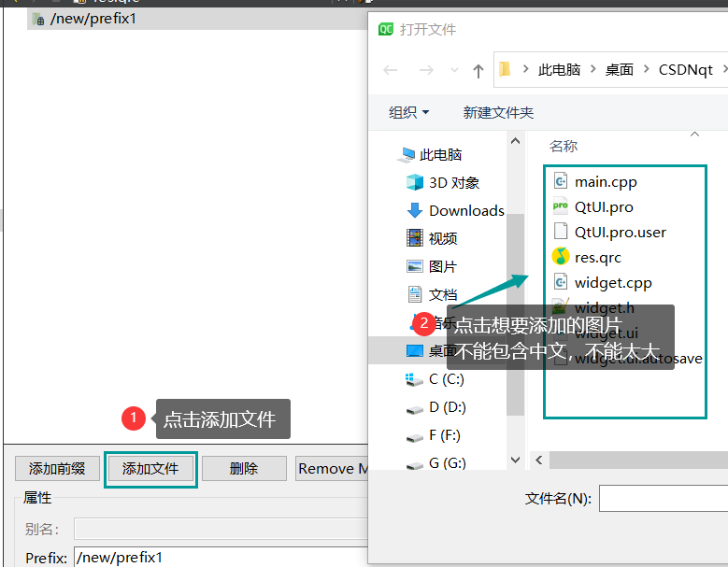Open the 组织 dropdown menu
728x567 pixels.
[x=408, y=112]
